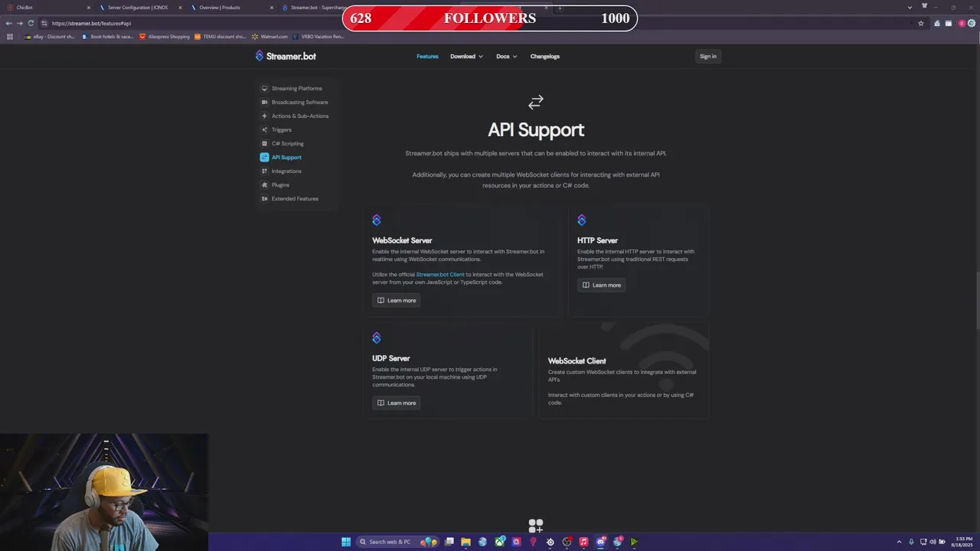Expand the Docs dropdown menu
Viewport: 980px width, 551px height.
click(x=506, y=56)
